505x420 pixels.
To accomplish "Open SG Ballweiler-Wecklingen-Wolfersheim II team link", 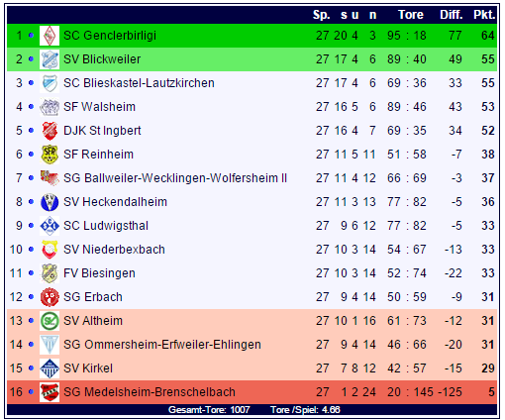I will [175, 178].
